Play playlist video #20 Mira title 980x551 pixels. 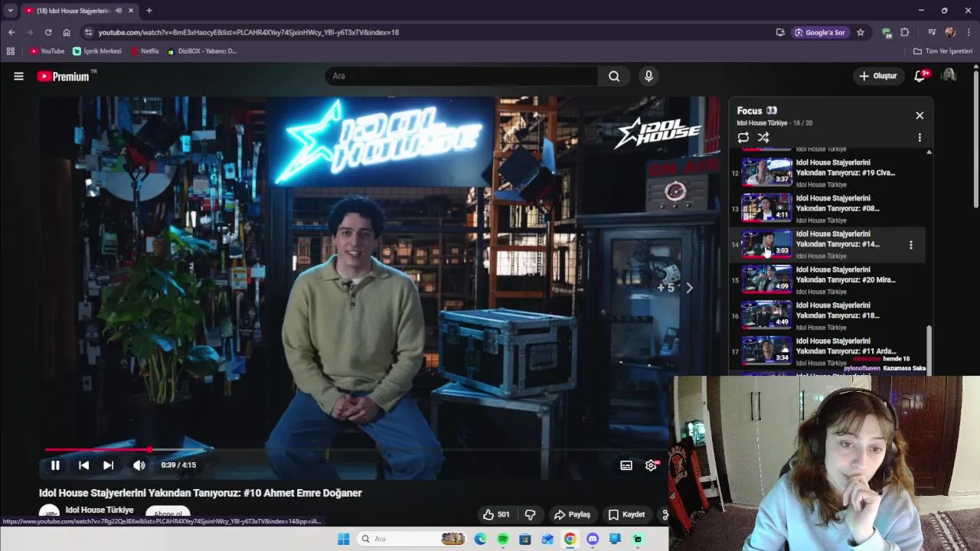coord(845,275)
